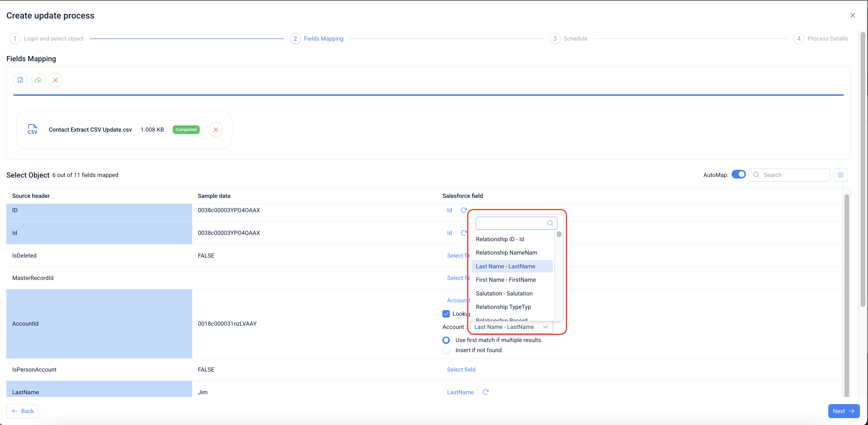Click the dropdown list scrollbar thumb
This screenshot has height=425, width=868.
(559, 234)
